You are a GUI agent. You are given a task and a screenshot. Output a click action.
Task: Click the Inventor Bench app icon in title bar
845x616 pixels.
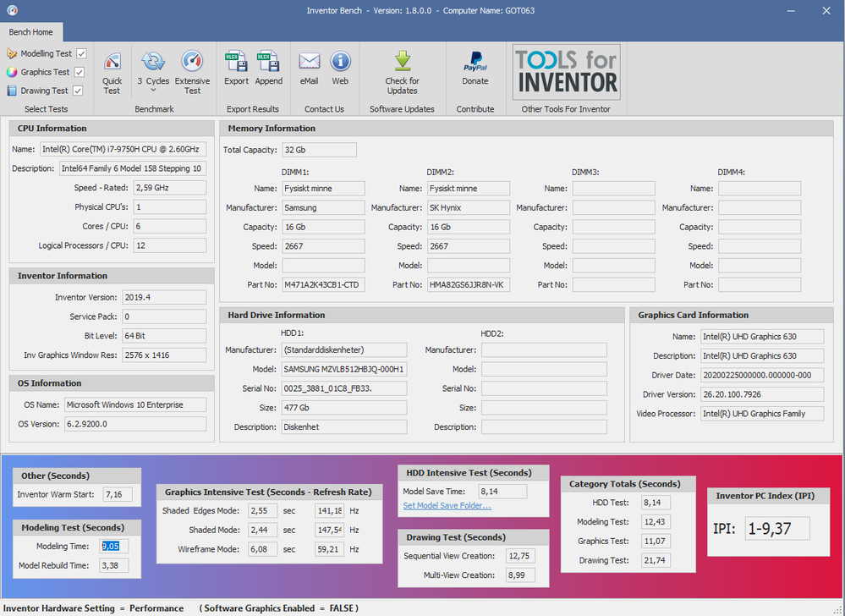pyautogui.click(x=12, y=10)
